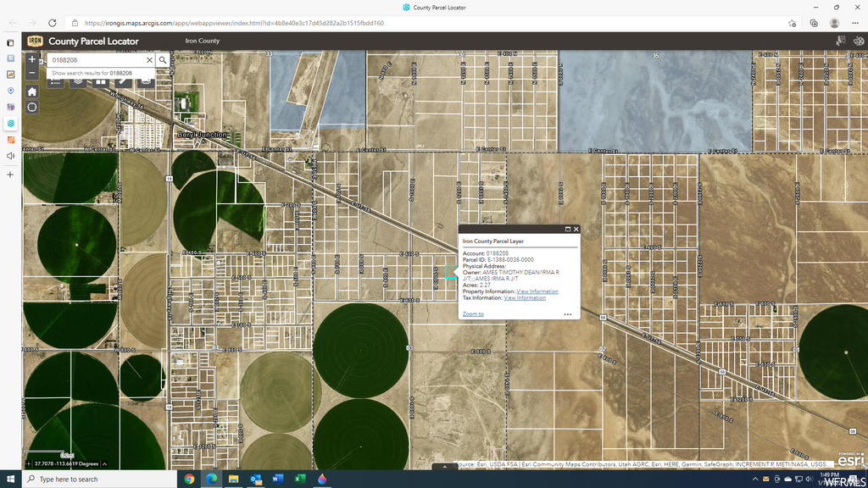Add a new tab from sidebar plus

10,175
